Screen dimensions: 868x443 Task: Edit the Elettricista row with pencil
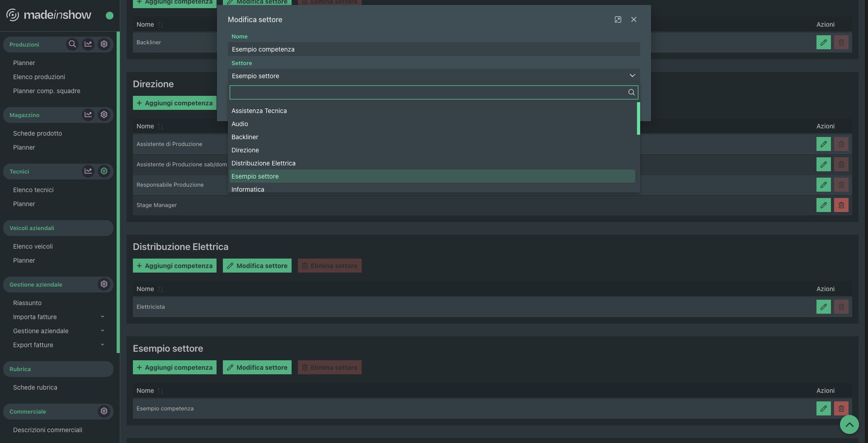coord(823,307)
